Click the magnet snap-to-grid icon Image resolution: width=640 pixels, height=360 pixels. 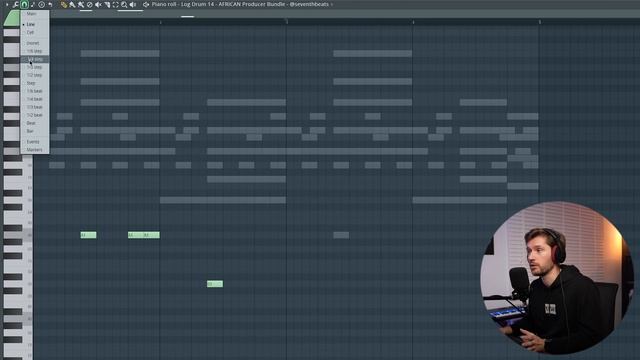pyautogui.click(x=24, y=4)
